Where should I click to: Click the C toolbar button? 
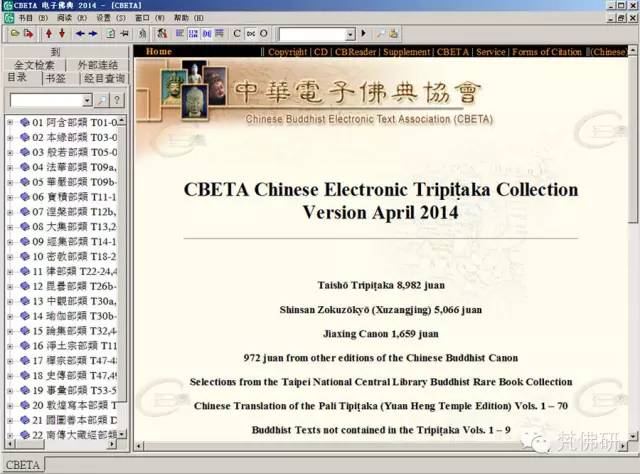pos(237,33)
